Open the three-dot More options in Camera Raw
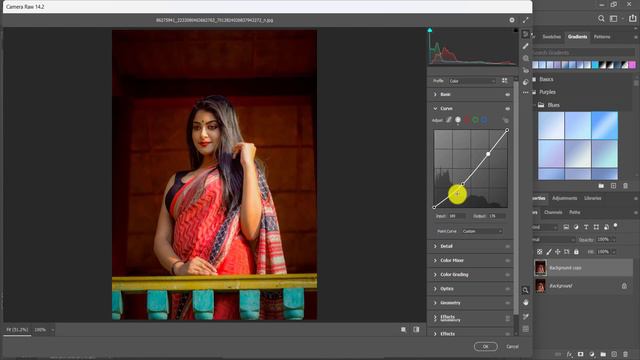 click(x=525, y=93)
